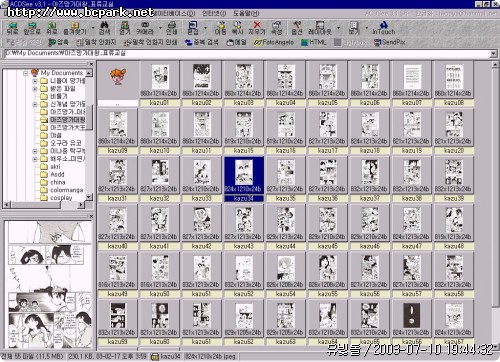
Task: Click the HTML album plugin button
Action: tap(313, 42)
